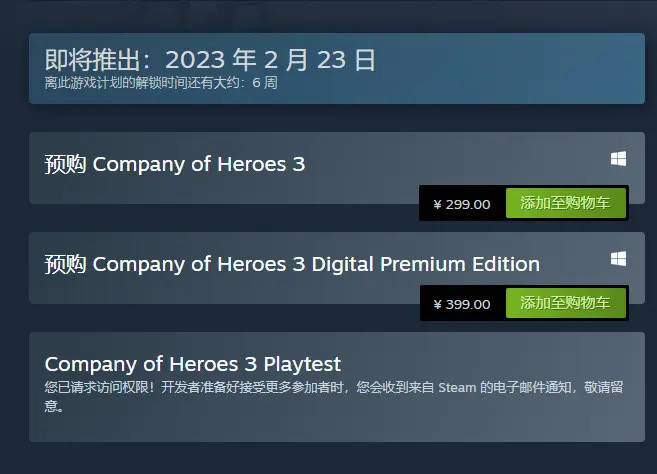Open the Digital Premium Edition package title
The width and height of the screenshot is (657, 474).
coord(292,264)
